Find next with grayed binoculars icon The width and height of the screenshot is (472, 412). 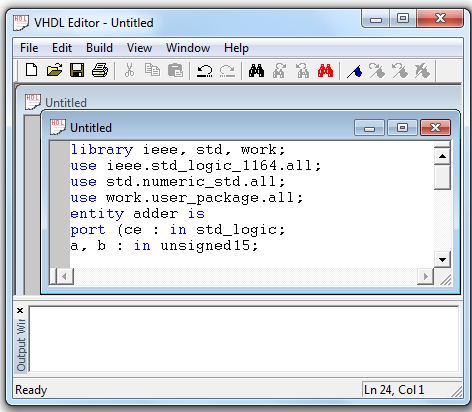click(279, 71)
